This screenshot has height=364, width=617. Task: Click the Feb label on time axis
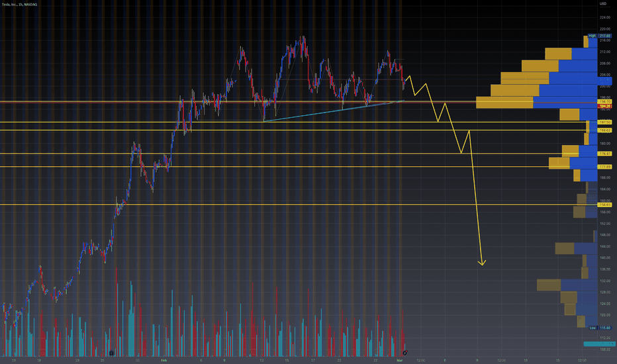point(164,360)
